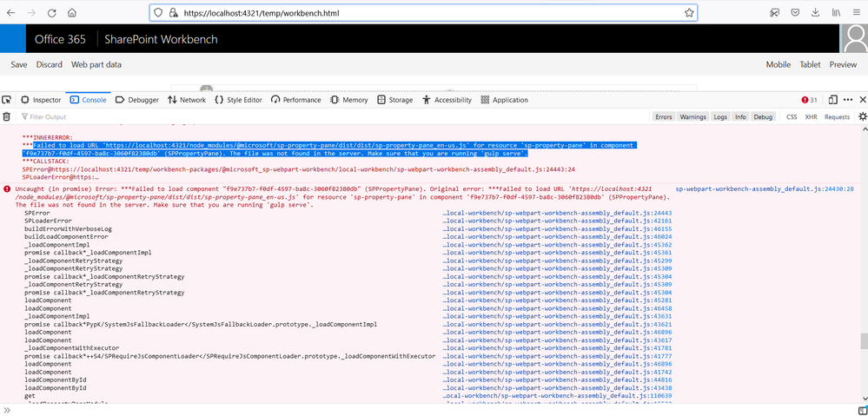This screenshot has width=868, height=416.
Task: Open the Debugger tab
Action: 137,100
